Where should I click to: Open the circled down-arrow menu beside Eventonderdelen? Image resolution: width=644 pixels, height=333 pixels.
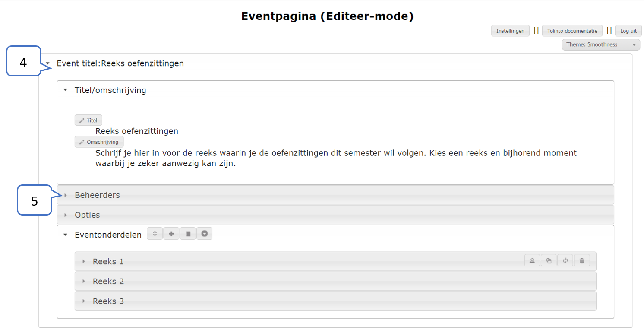(x=204, y=234)
